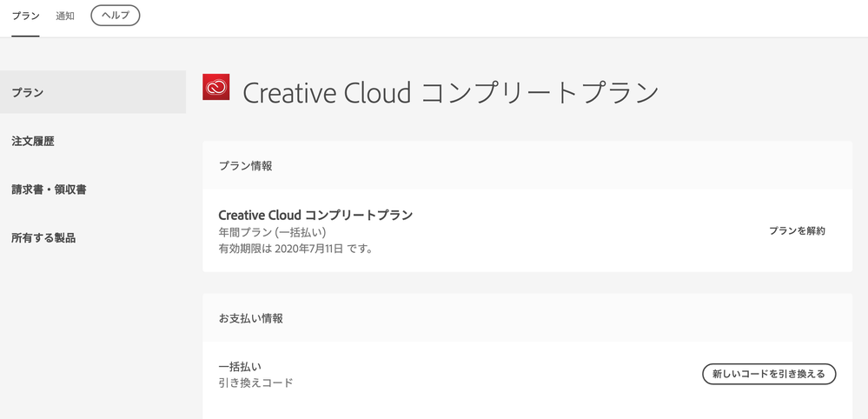Open 請求書・領収書 in the sidebar
Viewport: 868px width, 419px height.
click(x=49, y=190)
